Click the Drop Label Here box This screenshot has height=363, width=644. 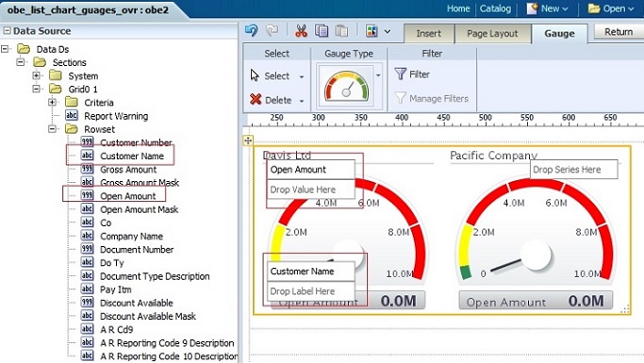311,291
